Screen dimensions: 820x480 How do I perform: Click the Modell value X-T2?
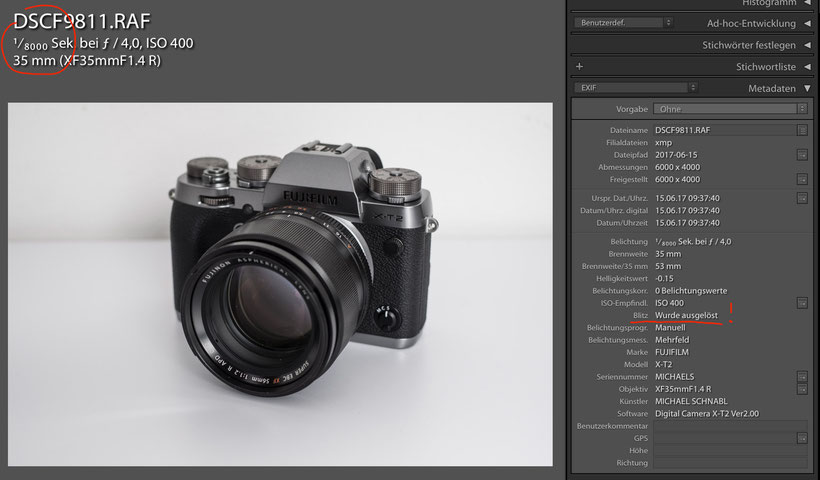click(663, 364)
